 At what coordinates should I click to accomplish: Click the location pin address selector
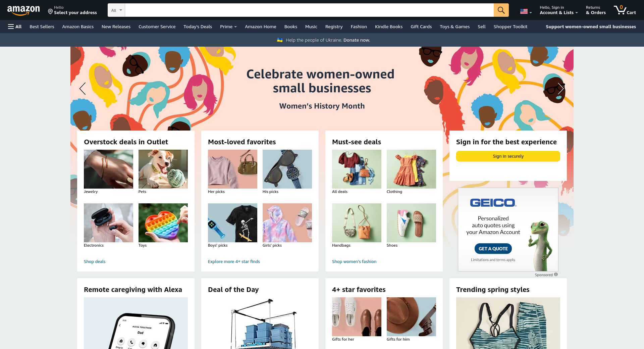(x=72, y=10)
